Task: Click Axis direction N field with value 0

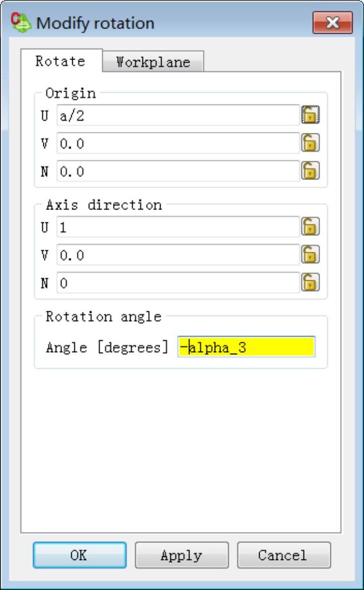Action: 177,282
